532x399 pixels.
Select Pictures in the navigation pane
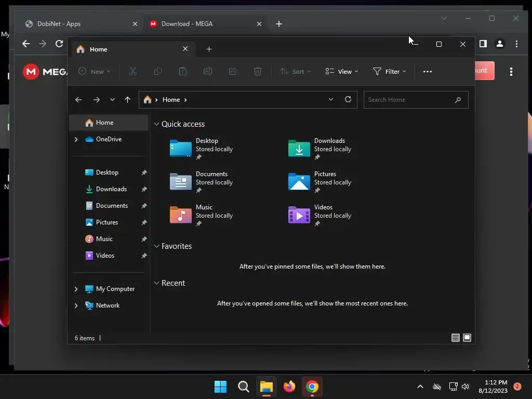(109, 222)
